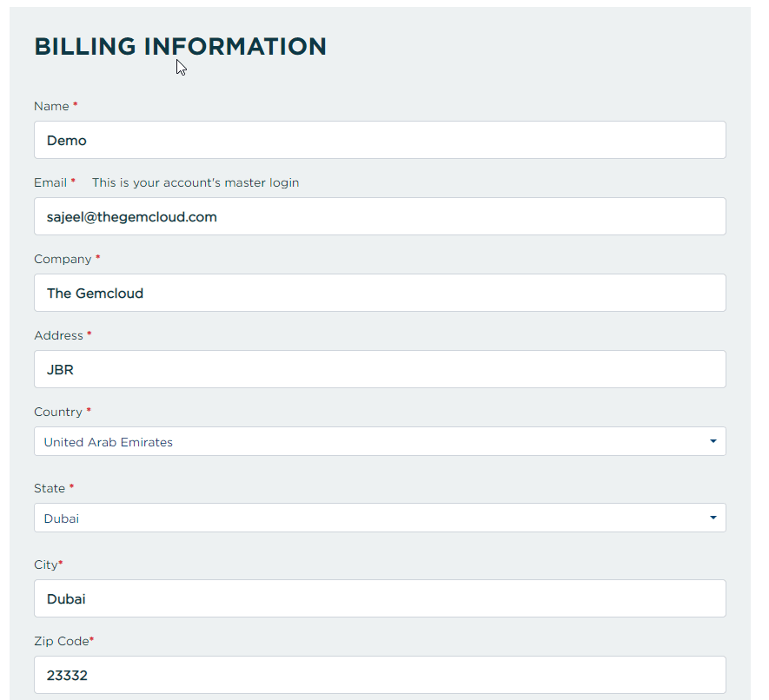The width and height of the screenshot is (769, 700).
Task: Focus the City text field
Action: coord(380,598)
